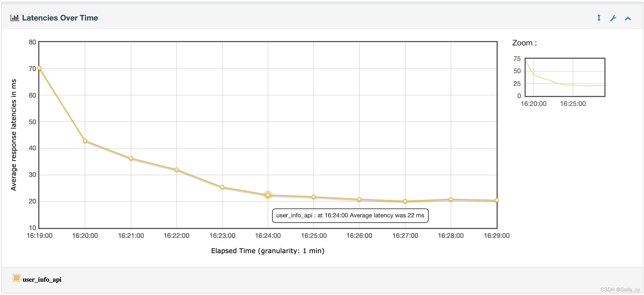Click the Average response latencies axis label
Screen dimensions: 644x295
[14, 135]
